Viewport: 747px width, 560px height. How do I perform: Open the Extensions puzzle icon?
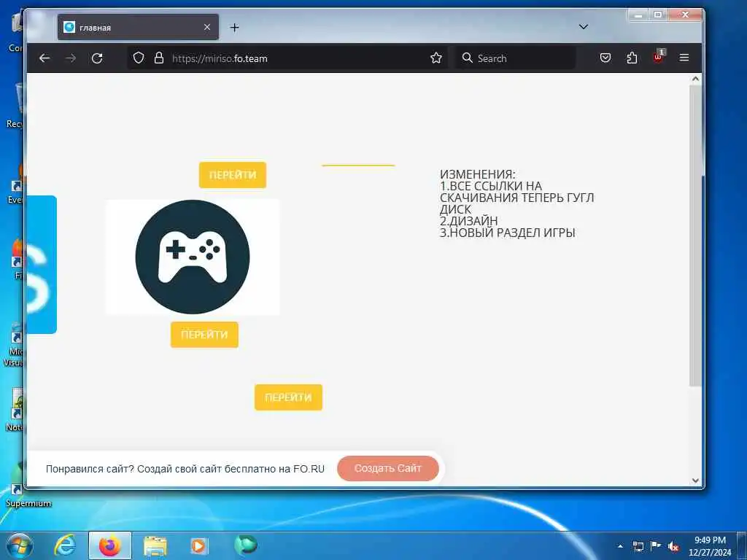point(632,58)
